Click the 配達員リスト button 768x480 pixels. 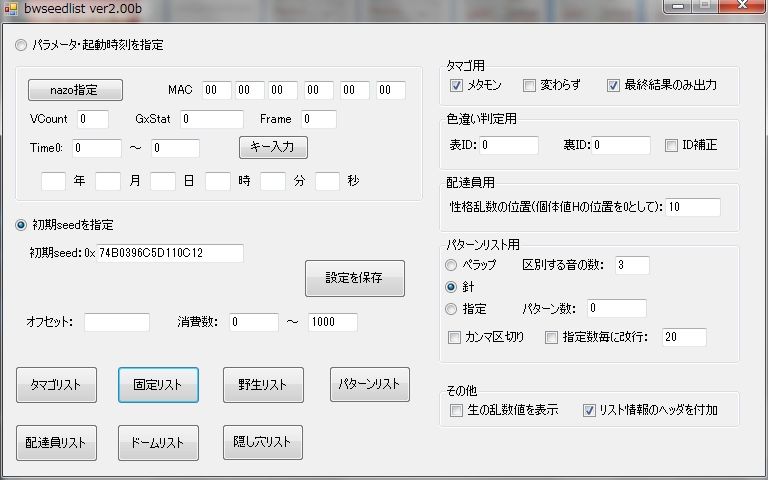tap(56, 442)
